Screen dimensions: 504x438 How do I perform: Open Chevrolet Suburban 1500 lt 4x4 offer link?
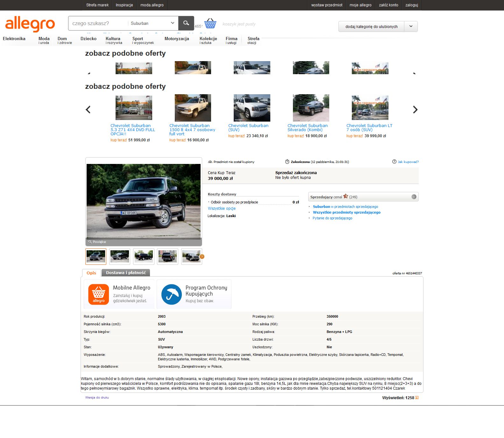click(192, 130)
